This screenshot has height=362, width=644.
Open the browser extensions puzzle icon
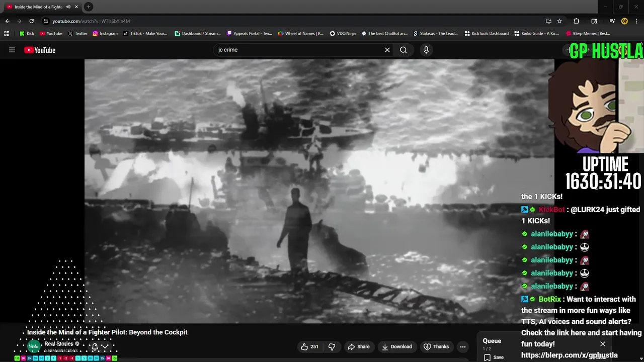tap(577, 21)
